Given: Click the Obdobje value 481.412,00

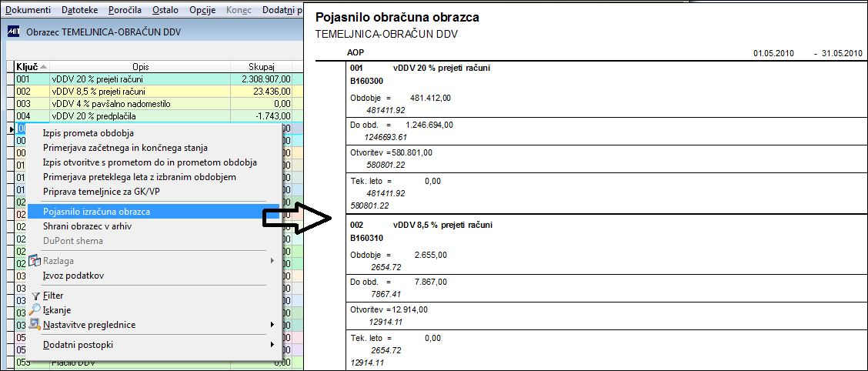Looking at the screenshot, I should coord(431,98).
